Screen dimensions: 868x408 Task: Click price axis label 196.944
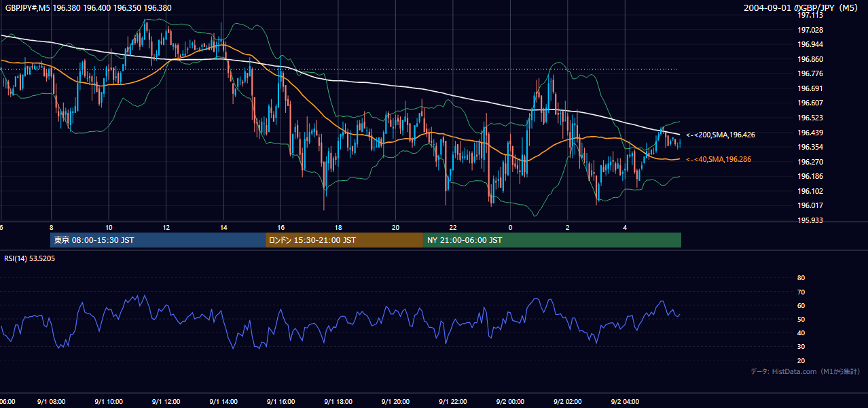click(x=810, y=44)
